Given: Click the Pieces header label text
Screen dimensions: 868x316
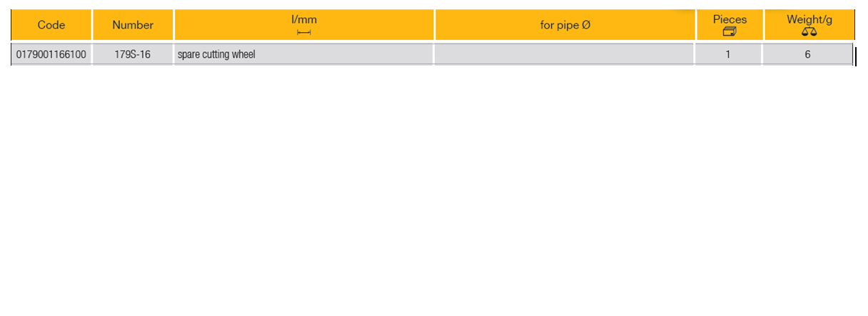Looking at the screenshot, I should (x=730, y=19).
